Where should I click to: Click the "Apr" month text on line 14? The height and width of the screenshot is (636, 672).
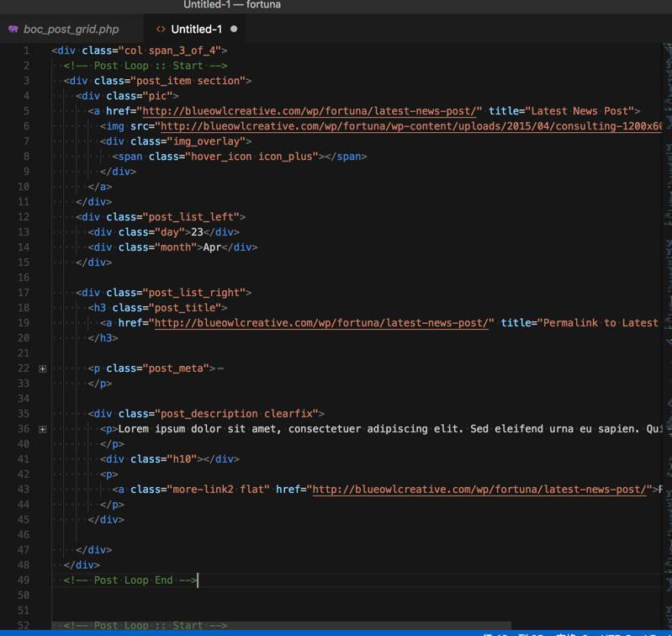(x=211, y=247)
